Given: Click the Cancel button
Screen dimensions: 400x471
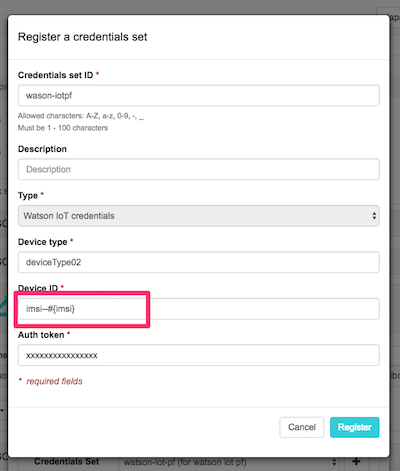Looking at the screenshot, I should pos(302,427).
